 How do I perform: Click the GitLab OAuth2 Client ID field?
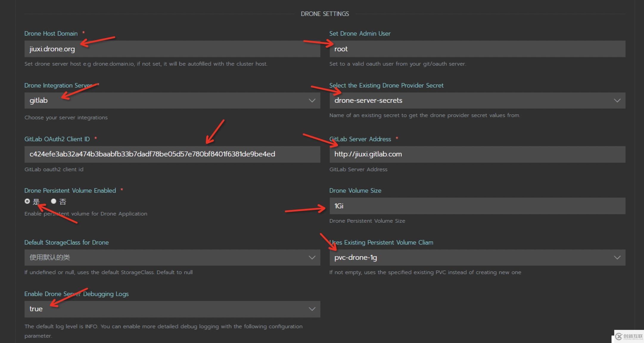[172, 154]
